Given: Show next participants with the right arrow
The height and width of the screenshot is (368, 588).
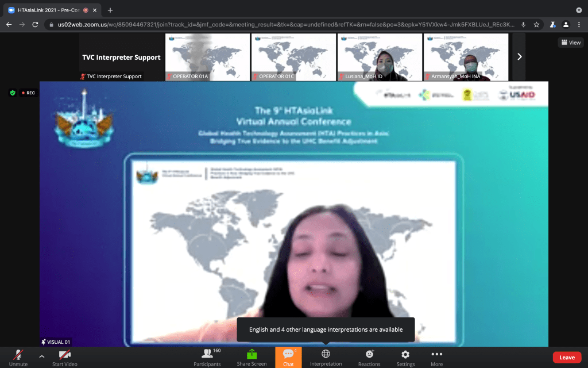Looking at the screenshot, I should pyautogui.click(x=519, y=56).
